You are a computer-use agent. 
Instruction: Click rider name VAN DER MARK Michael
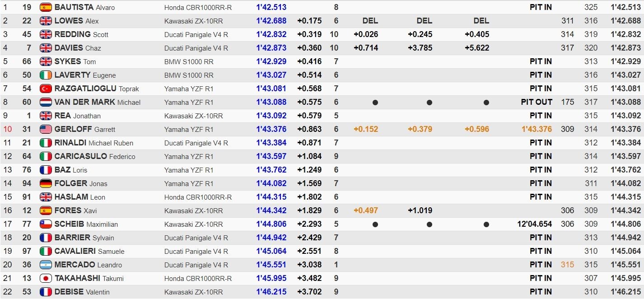tap(98, 102)
